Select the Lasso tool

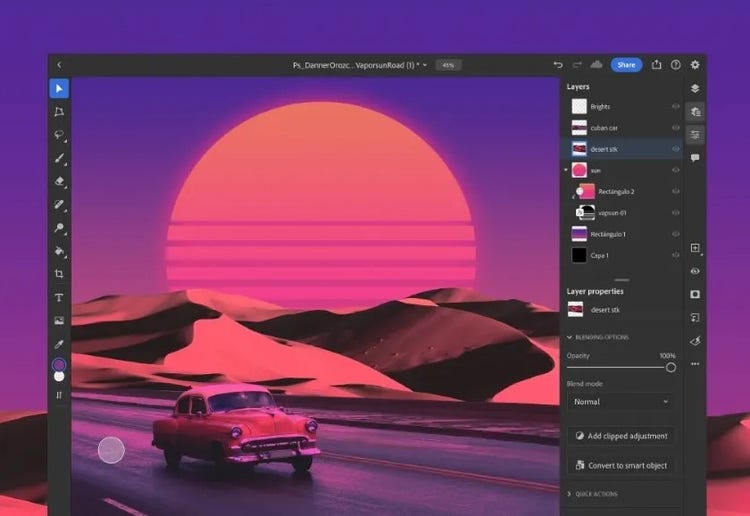click(x=59, y=135)
